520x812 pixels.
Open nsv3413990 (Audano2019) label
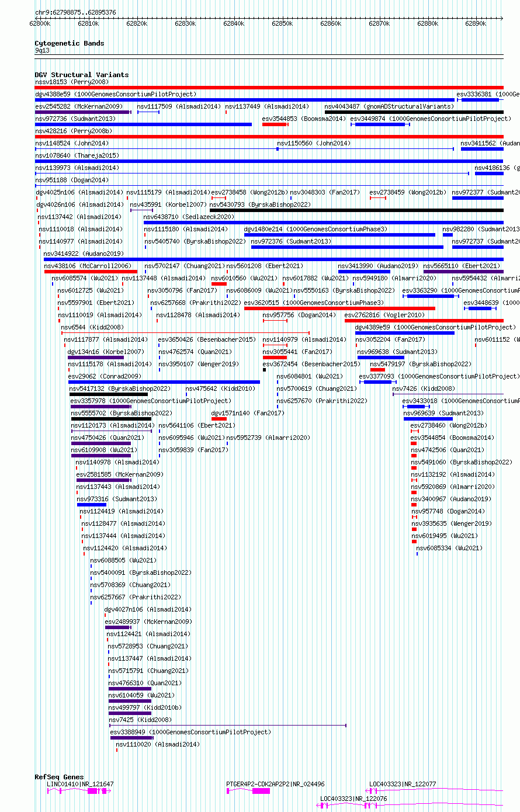click(x=378, y=266)
